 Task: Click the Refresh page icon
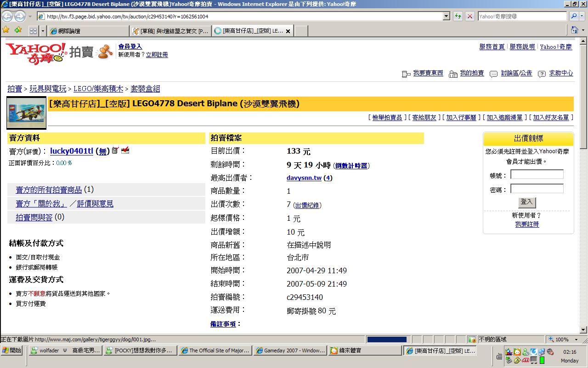[458, 16]
